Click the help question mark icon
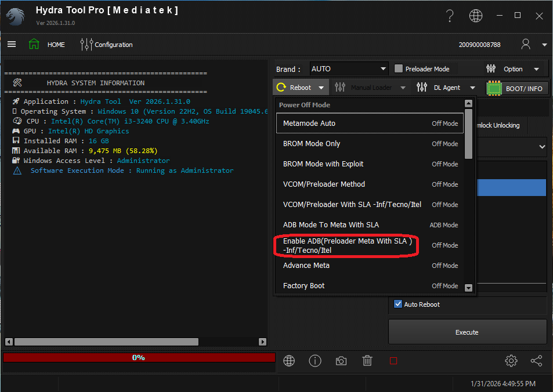The width and height of the screenshot is (553, 392). click(x=450, y=16)
